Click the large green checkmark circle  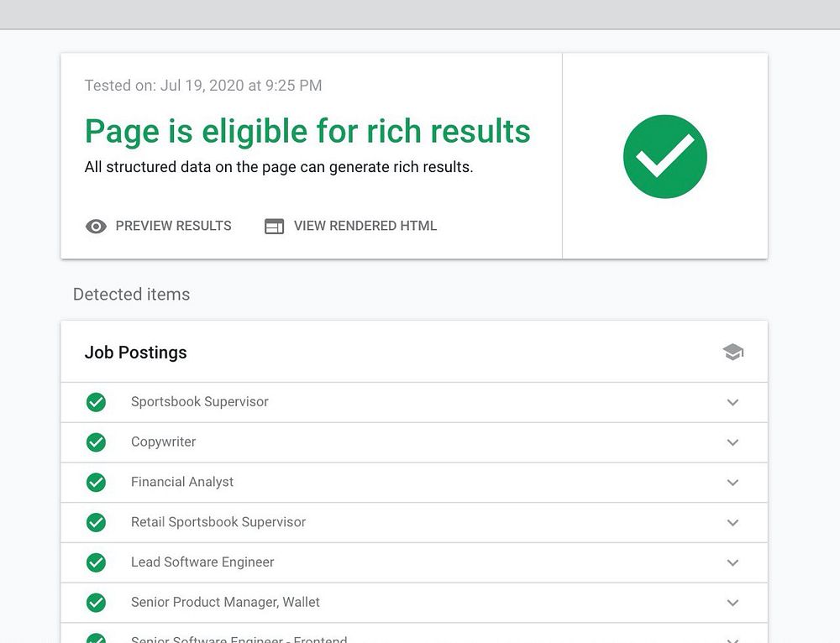pyautogui.click(x=664, y=157)
